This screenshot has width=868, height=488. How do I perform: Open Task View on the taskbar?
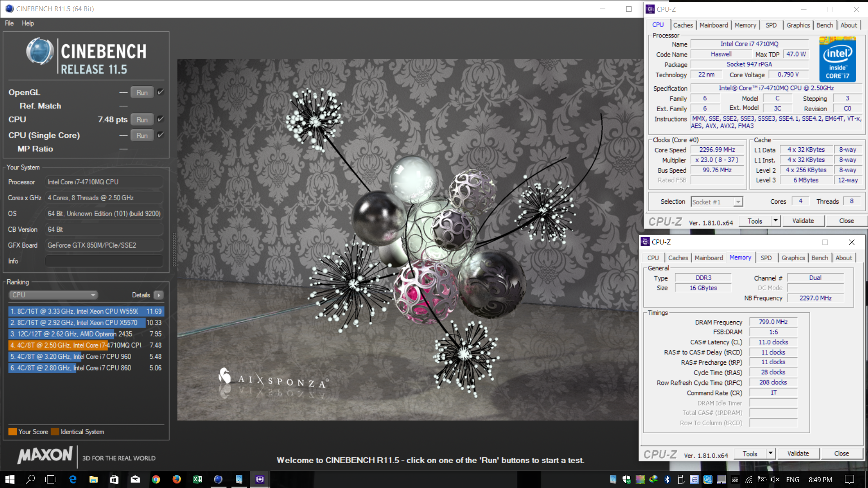pyautogui.click(x=51, y=479)
